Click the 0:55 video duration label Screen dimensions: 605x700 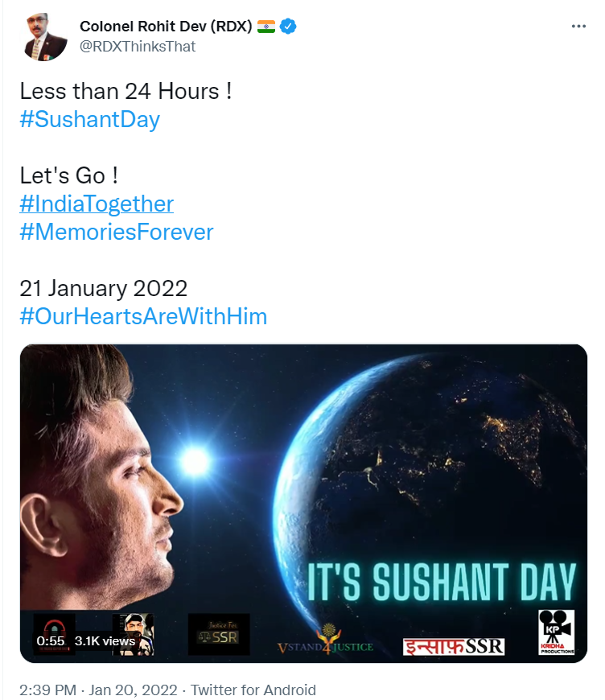(50, 641)
